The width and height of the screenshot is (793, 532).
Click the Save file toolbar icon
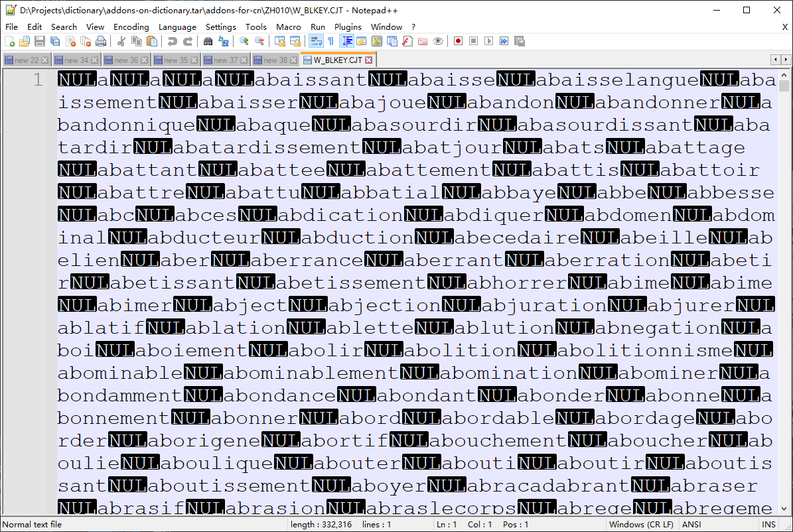(39, 41)
